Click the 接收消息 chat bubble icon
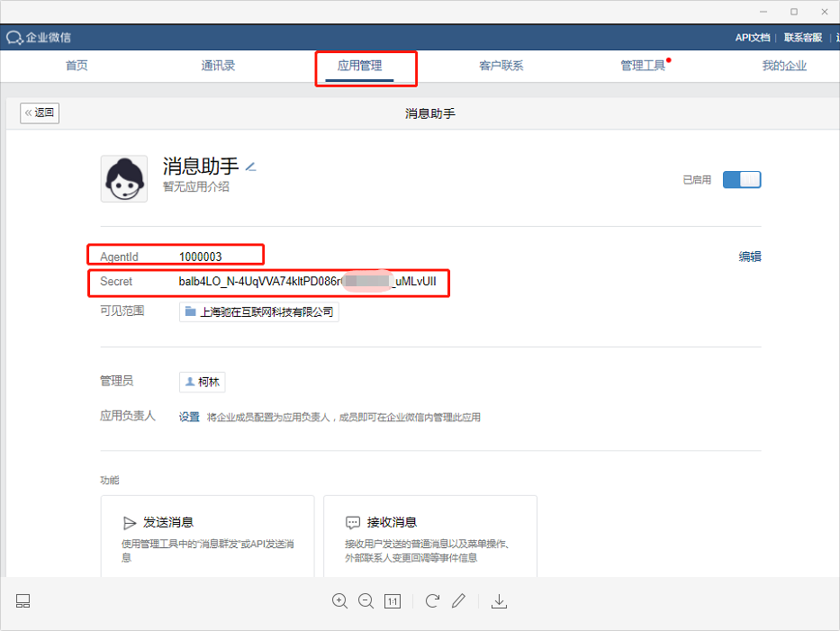 pyautogui.click(x=353, y=522)
